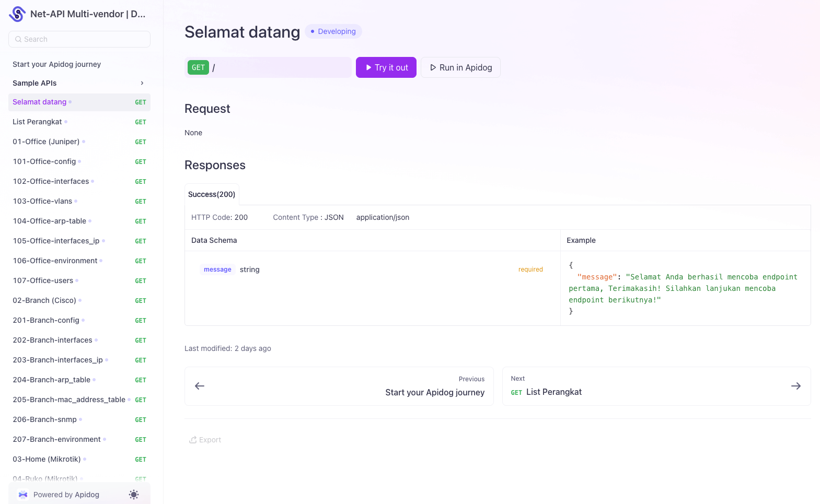Select 205-Branch-mac_address_table endpoint
The image size is (820, 504).
click(x=69, y=400)
